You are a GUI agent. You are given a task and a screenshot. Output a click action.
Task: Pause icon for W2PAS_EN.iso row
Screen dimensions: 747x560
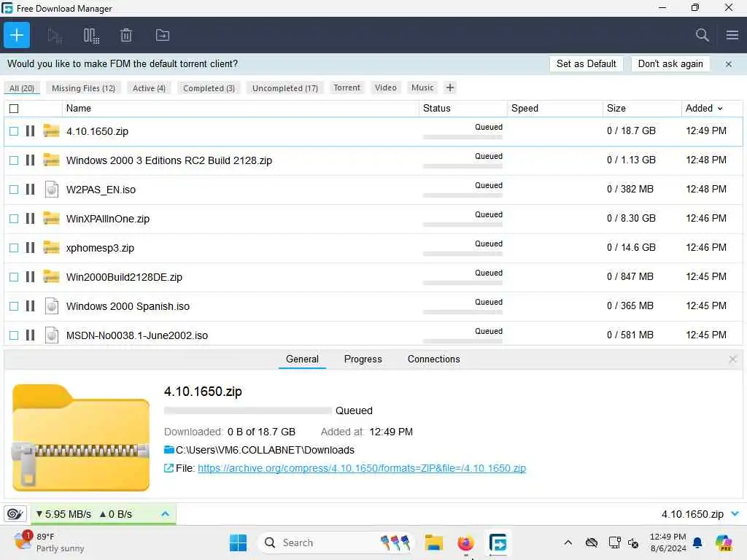point(30,189)
